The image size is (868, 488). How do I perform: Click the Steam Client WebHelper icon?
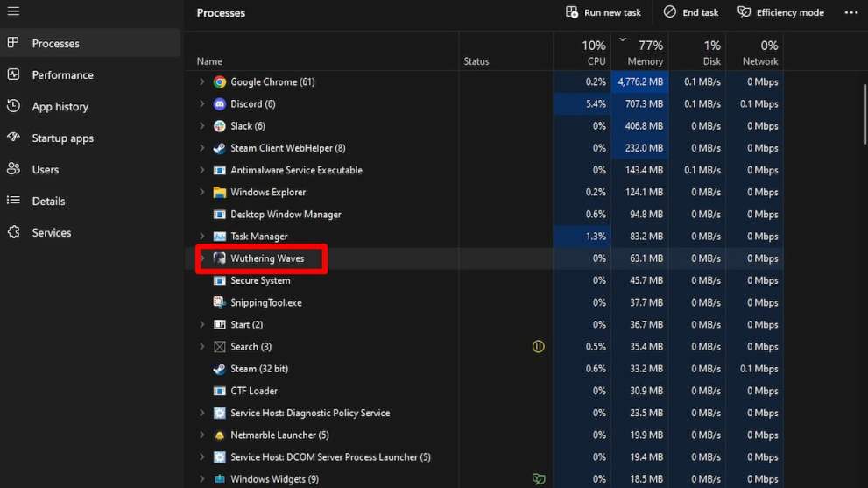(x=220, y=148)
